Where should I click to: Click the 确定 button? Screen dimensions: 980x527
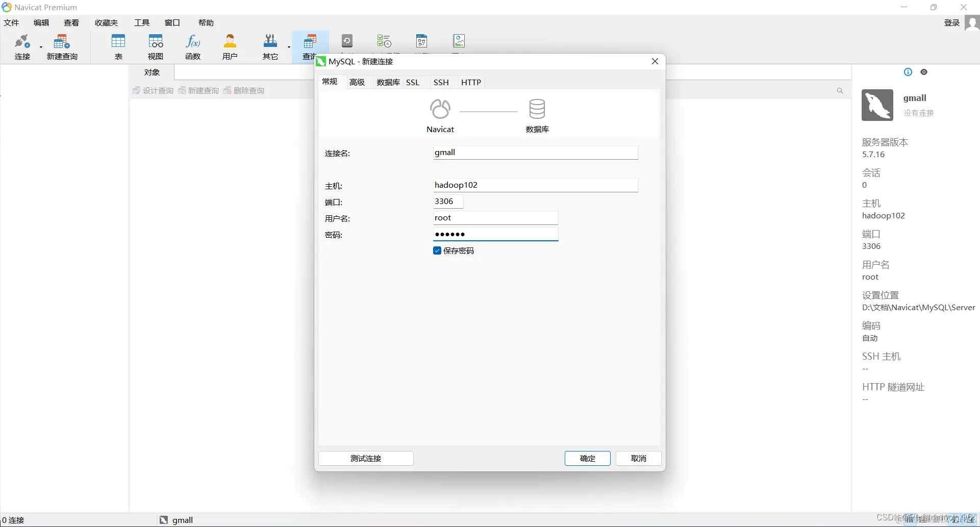click(x=588, y=458)
